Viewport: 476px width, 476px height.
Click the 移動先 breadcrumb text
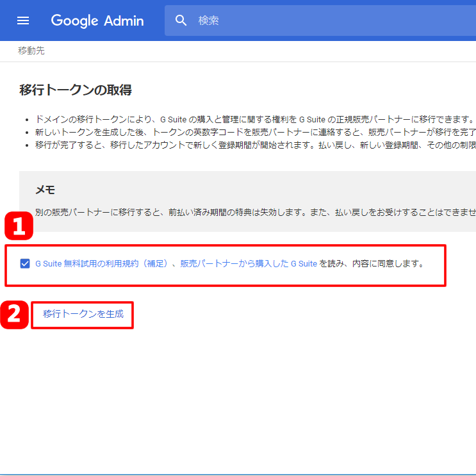(x=31, y=51)
